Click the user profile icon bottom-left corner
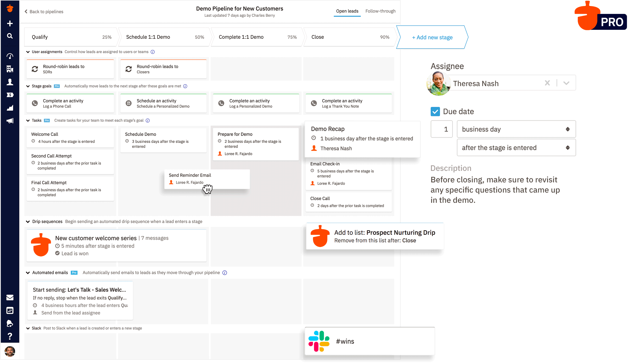Image resolution: width=628 pixels, height=364 pixels. coord(9,351)
